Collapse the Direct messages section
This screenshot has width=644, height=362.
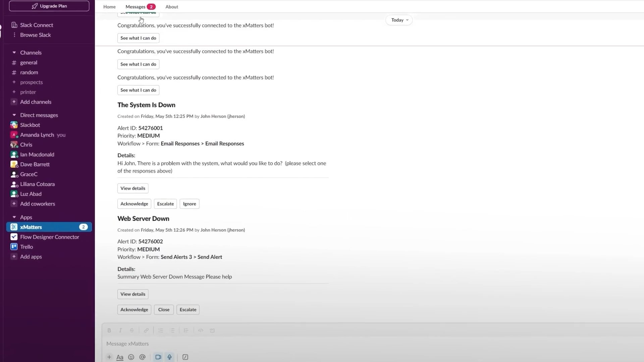click(x=14, y=115)
